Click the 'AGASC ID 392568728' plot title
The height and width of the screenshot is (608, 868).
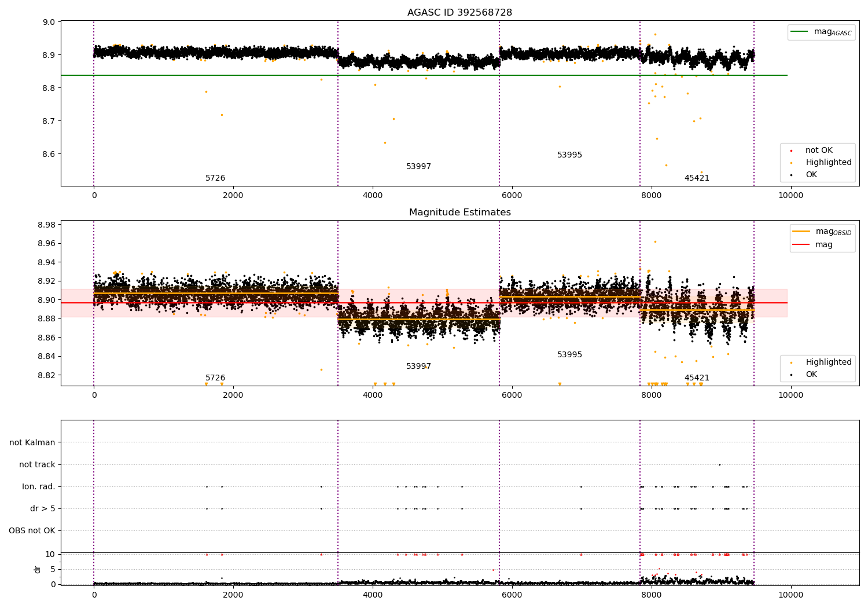tap(459, 13)
